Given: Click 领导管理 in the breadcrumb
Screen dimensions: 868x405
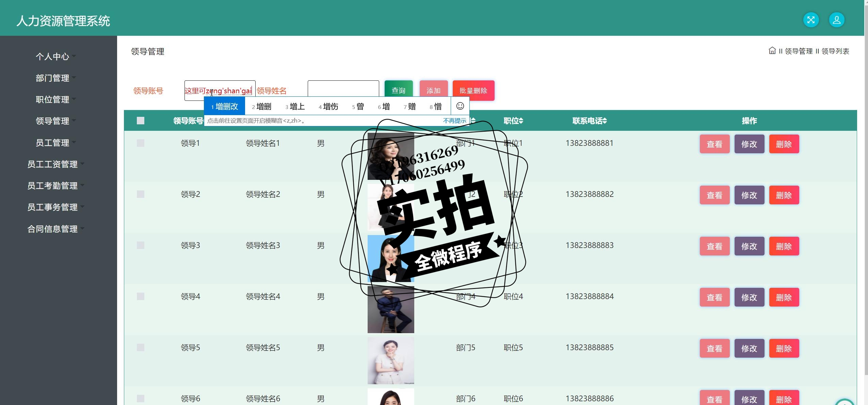Looking at the screenshot, I should (799, 51).
